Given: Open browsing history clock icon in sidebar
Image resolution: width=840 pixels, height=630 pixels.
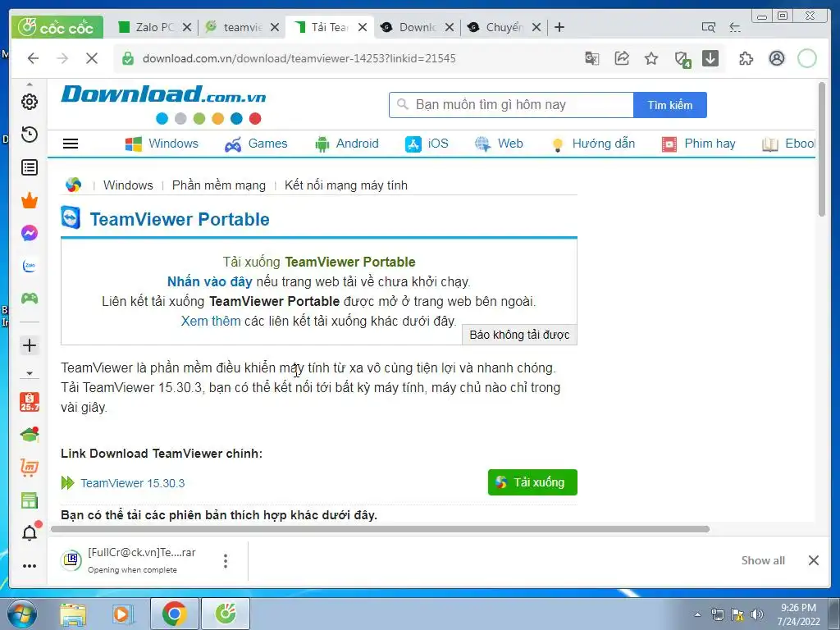Looking at the screenshot, I should tap(30, 135).
